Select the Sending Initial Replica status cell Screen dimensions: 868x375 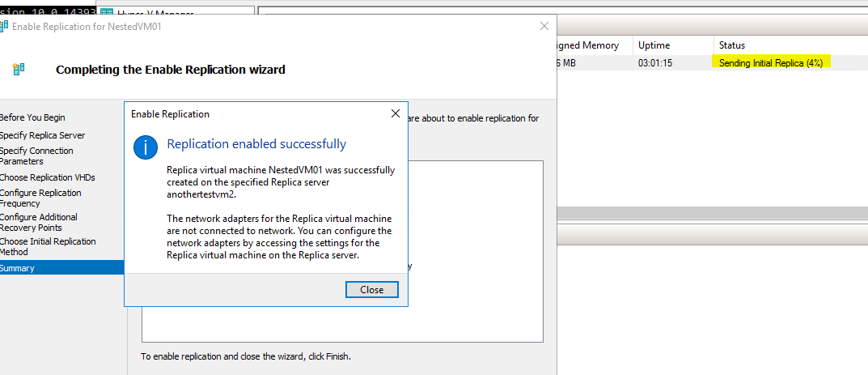pyautogui.click(x=771, y=63)
